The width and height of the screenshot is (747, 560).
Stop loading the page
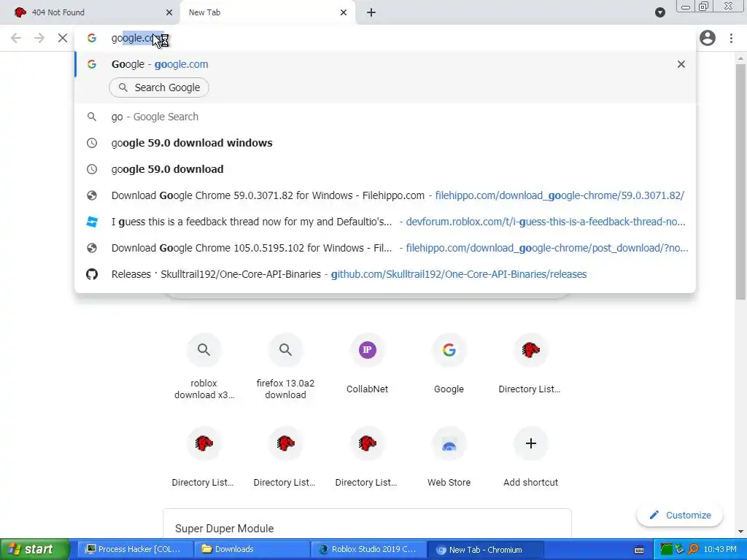tap(63, 38)
